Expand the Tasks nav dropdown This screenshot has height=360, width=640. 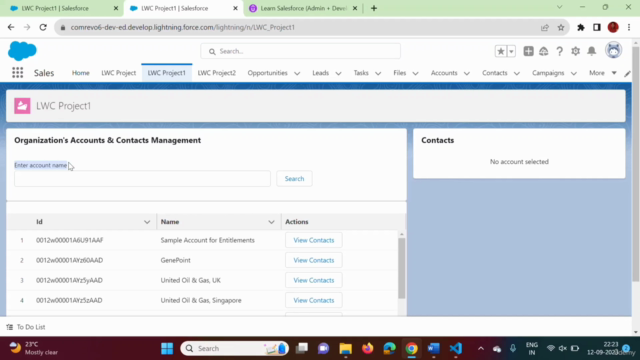coord(378,73)
